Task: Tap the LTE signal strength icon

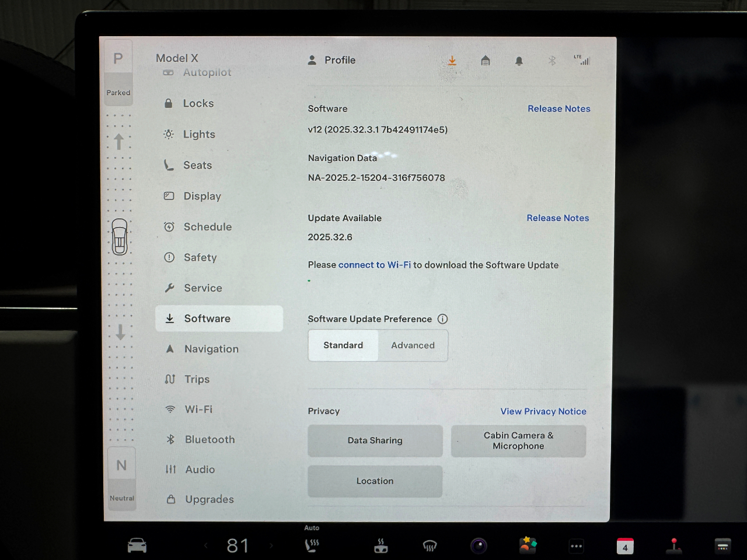Action: pyautogui.click(x=582, y=60)
